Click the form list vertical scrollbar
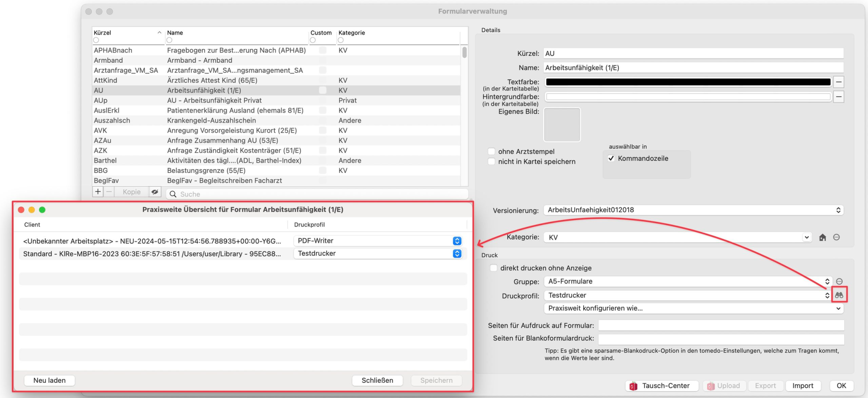This screenshot has height=398, width=868. tap(465, 53)
